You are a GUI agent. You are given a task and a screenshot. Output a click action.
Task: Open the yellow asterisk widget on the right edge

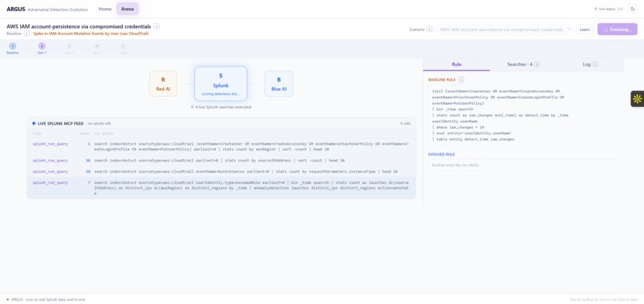(637, 98)
